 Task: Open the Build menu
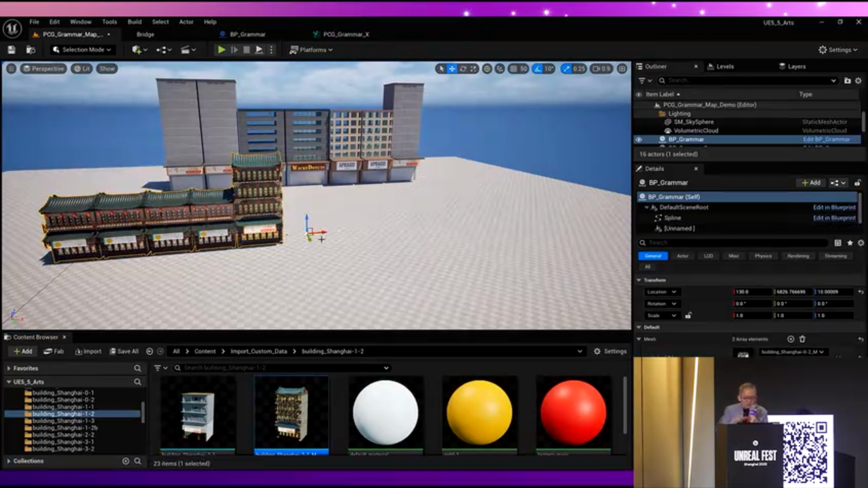(134, 22)
